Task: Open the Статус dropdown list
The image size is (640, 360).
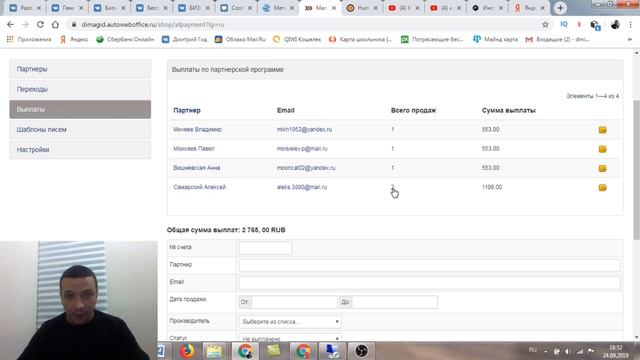Action: click(290, 338)
